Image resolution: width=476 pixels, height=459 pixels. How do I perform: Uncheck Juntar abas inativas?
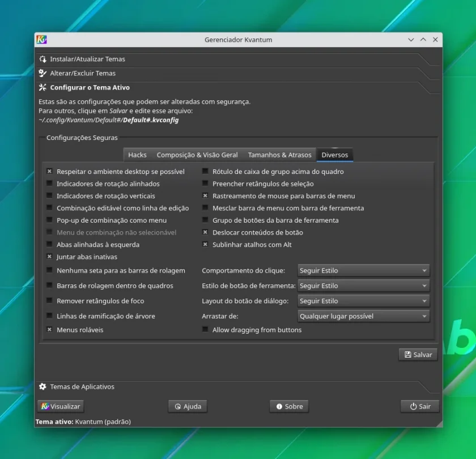click(x=49, y=257)
